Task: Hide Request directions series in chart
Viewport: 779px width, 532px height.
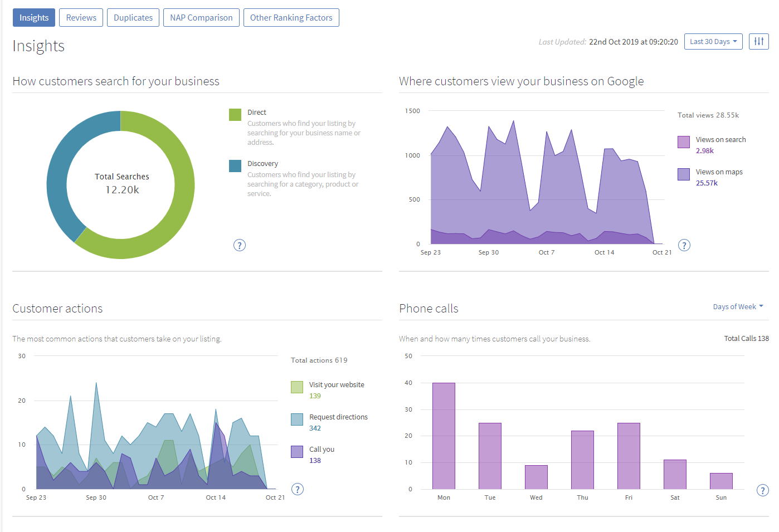Action: click(x=297, y=419)
